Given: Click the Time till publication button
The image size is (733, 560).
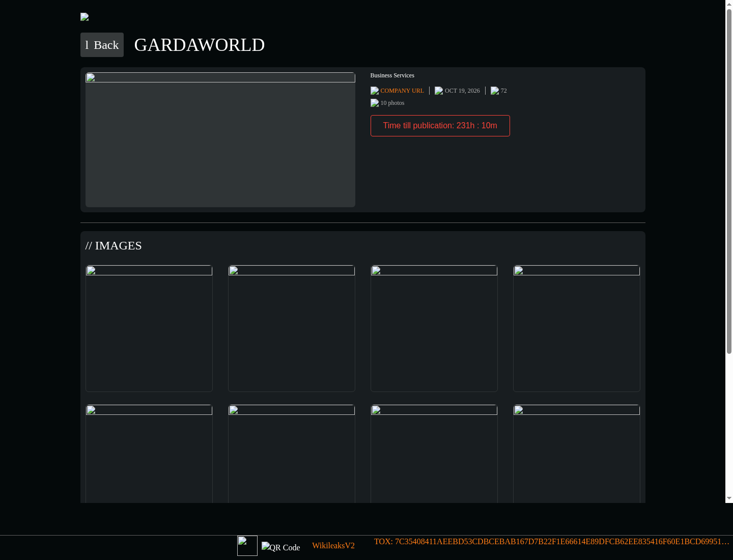Looking at the screenshot, I should click(440, 126).
